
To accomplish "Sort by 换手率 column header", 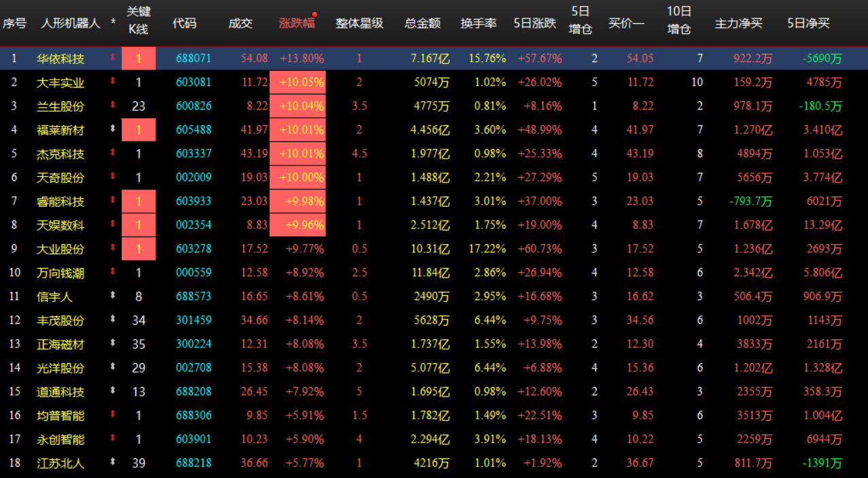I will [479, 23].
